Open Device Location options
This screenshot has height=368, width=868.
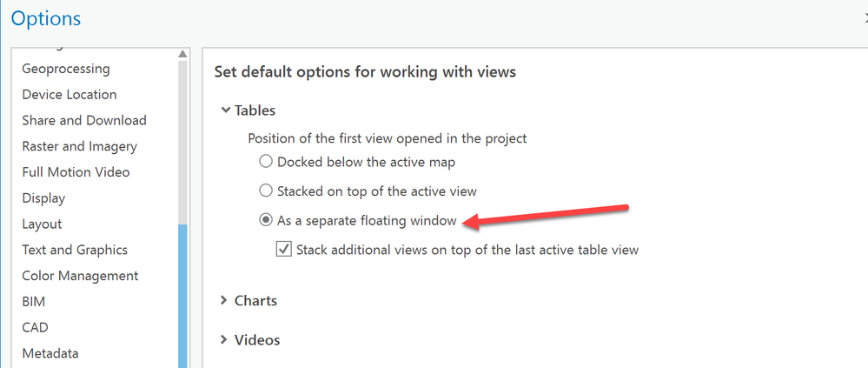coord(70,94)
